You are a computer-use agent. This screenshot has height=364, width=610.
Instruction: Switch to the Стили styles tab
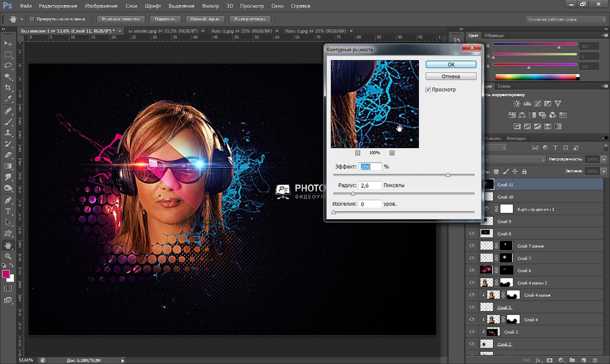click(504, 86)
